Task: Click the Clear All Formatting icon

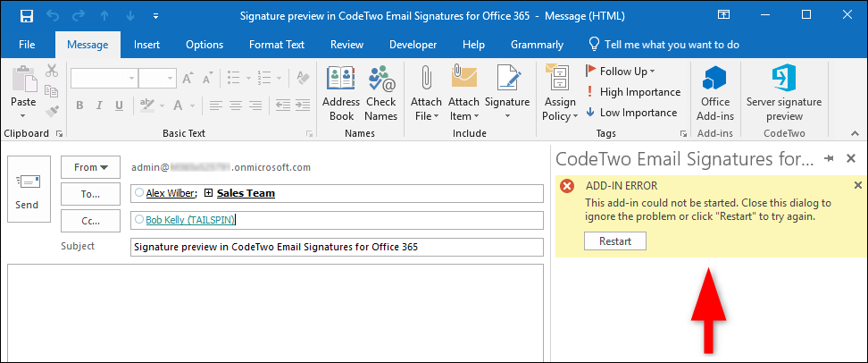Action: point(303,78)
